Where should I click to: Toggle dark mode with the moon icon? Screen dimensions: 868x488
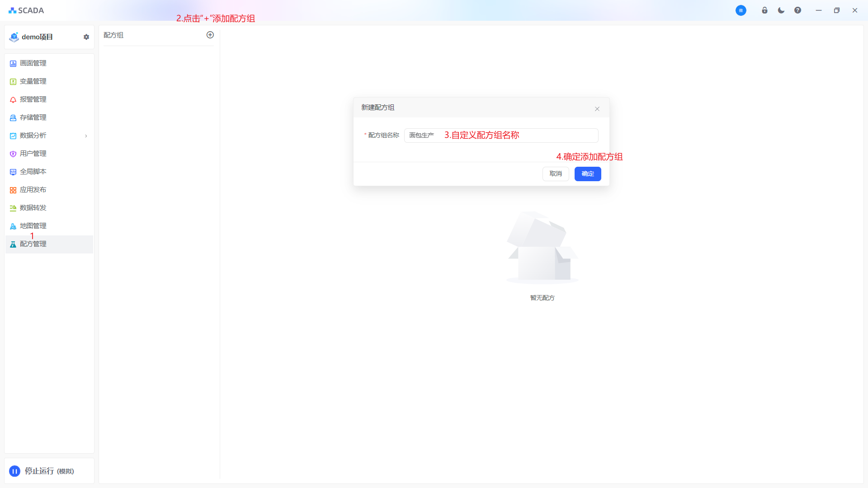(x=781, y=10)
